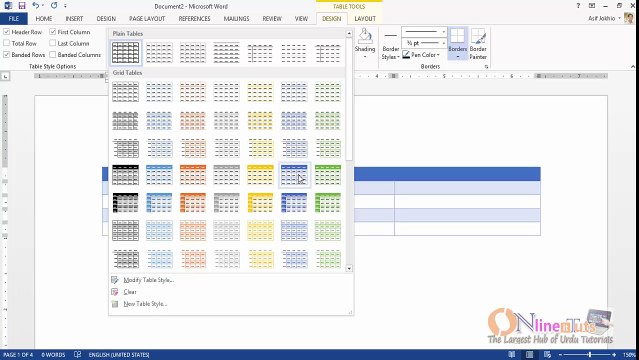Enable the Last Column checkbox
Image resolution: width=639 pixels, height=360 pixels.
coord(53,43)
